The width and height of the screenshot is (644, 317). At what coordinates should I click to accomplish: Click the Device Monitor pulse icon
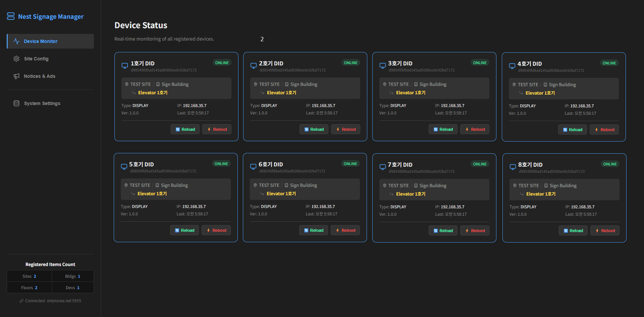[x=16, y=41]
